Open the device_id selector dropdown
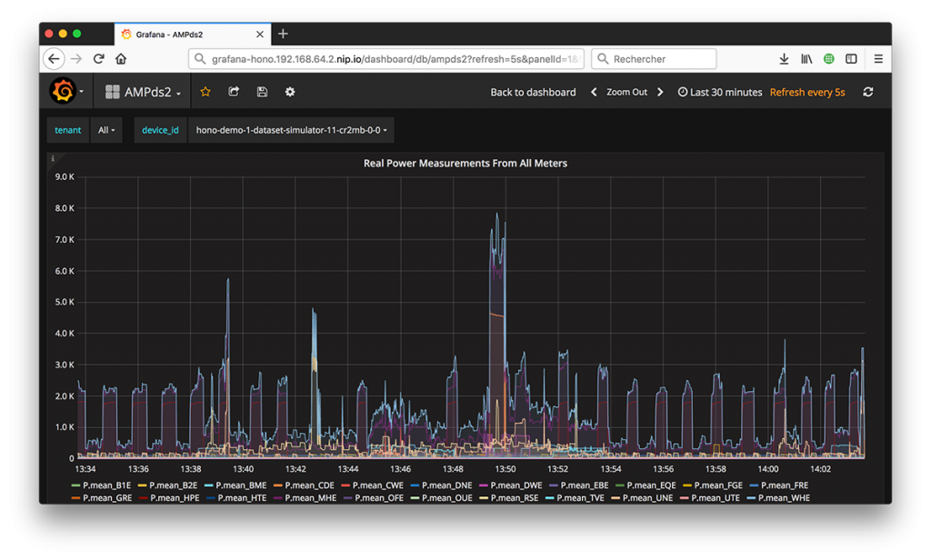The image size is (931, 560). 292,130
